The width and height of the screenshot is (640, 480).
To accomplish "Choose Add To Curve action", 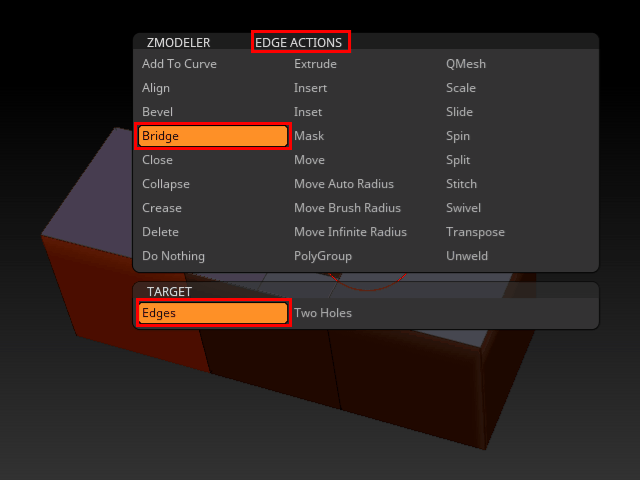I will tap(179, 64).
